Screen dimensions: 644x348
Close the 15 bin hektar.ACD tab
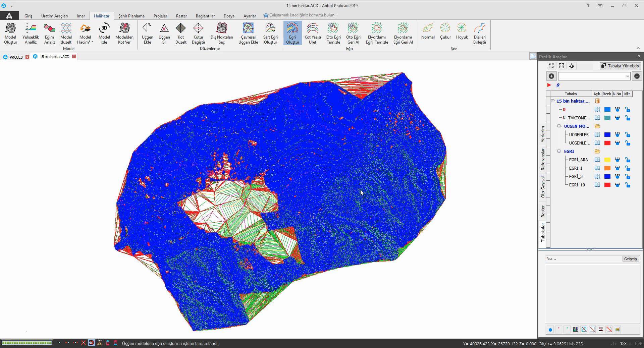pyautogui.click(x=74, y=57)
